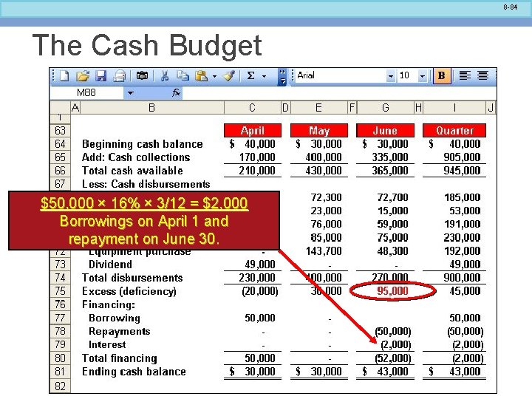532x399 pixels.
Task: Click the Paste clipboard icon
Action: point(201,75)
